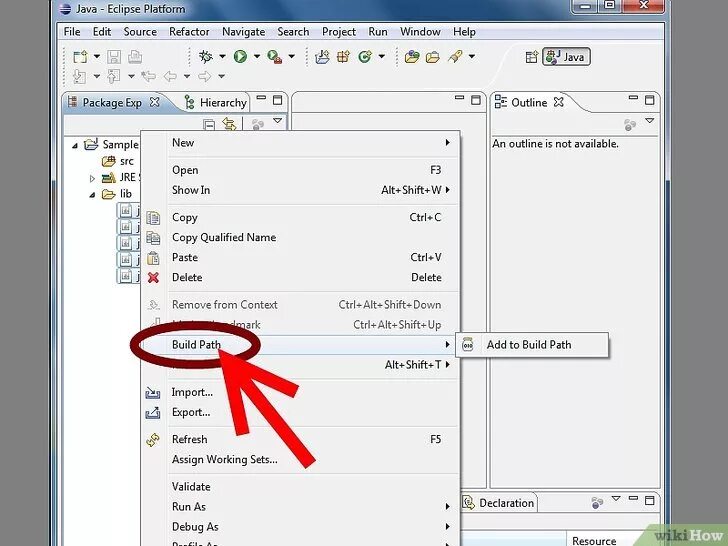Switch to the Declaration tab

(x=499, y=503)
